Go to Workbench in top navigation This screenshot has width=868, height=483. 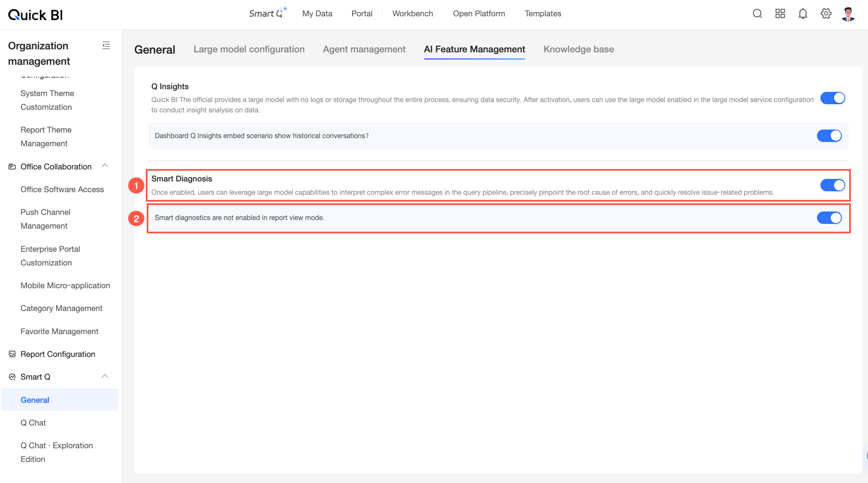[x=413, y=14]
